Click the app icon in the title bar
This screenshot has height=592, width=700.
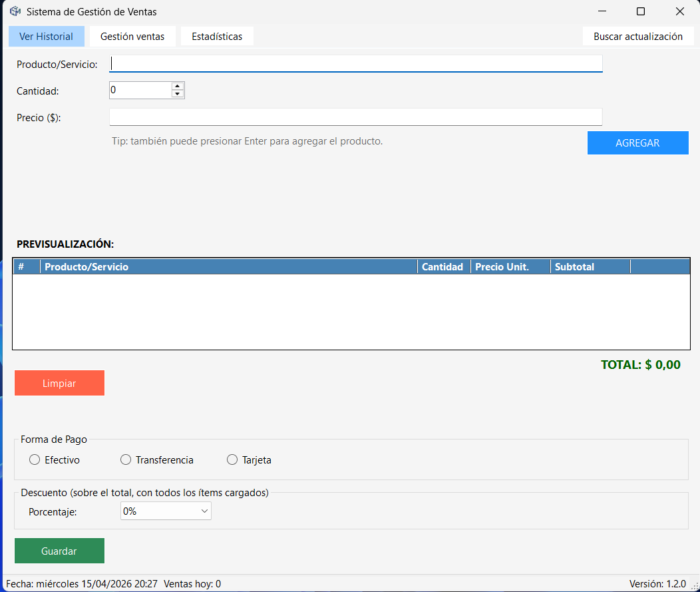15,11
